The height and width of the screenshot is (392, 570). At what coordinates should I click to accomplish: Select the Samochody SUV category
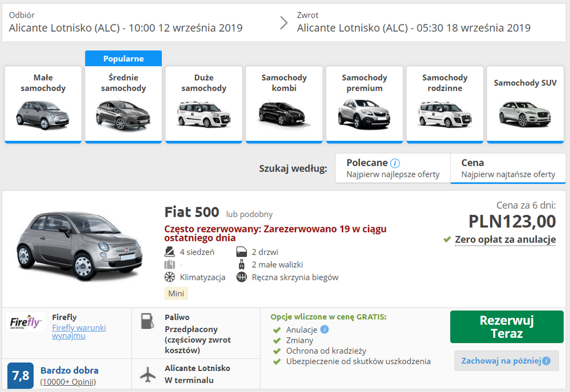click(525, 105)
